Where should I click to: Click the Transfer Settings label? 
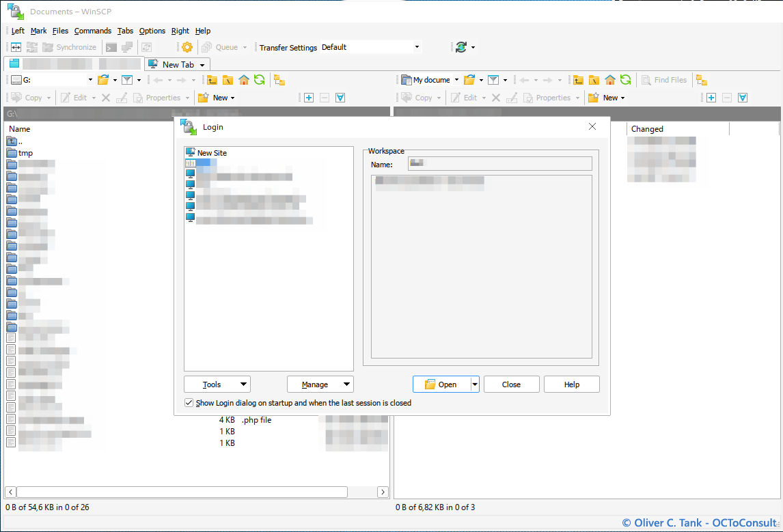click(x=288, y=47)
